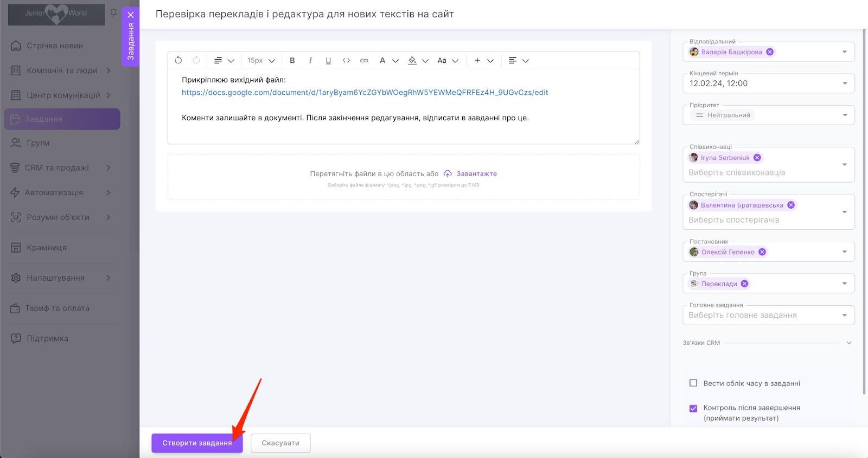Screen dimensions: 868x458
Task: Expand Центр комунікацій menu
Action: click(62, 95)
